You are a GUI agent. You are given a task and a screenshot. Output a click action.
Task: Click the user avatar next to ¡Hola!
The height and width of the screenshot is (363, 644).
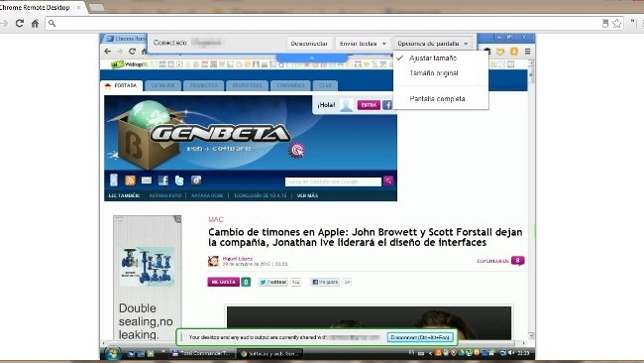[346, 105]
